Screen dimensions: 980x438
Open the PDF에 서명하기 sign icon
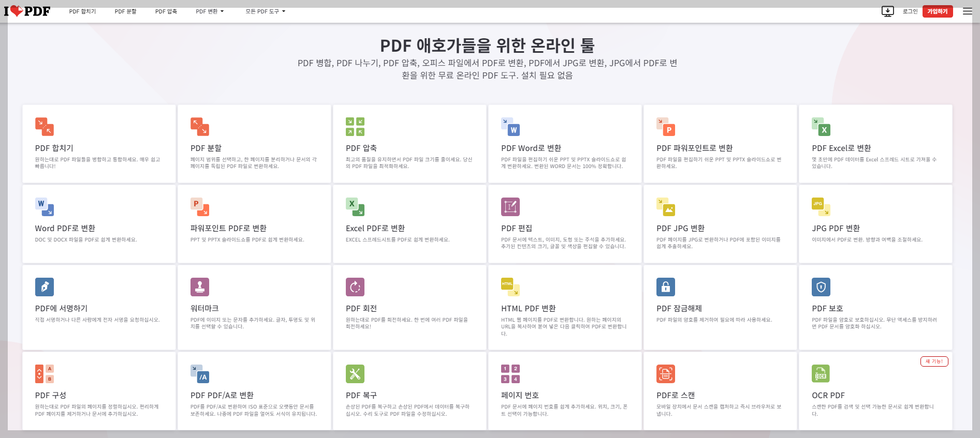click(45, 287)
